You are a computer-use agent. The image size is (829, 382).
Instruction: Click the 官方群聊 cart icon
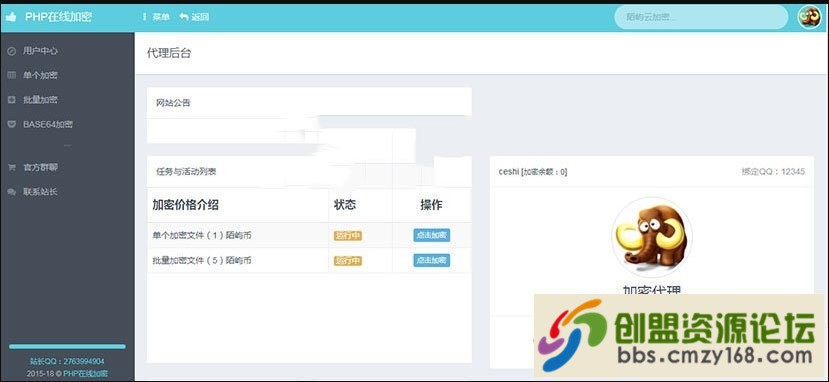pyautogui.click(x=11, y=167)
